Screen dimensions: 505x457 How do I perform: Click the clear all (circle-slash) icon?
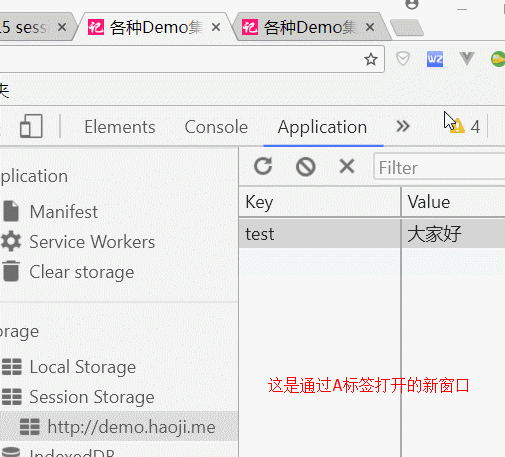(x=305, y=166)
